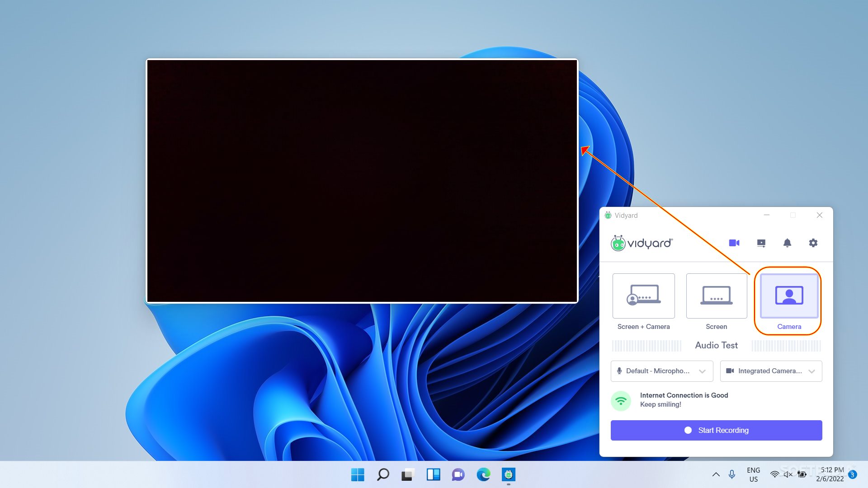Open Teams Chat on the taskbar
The height and width of the screenshot is (488, 868).
(458, 474)
